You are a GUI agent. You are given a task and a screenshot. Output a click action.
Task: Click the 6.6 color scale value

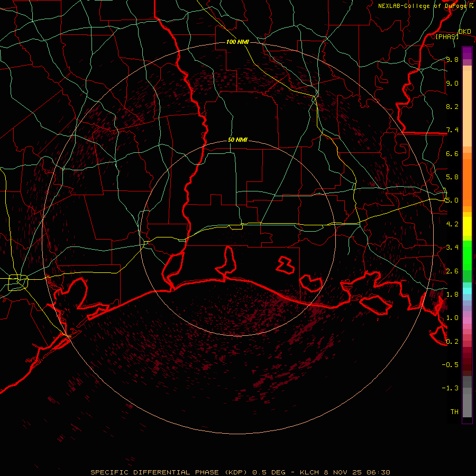point(452,153)
